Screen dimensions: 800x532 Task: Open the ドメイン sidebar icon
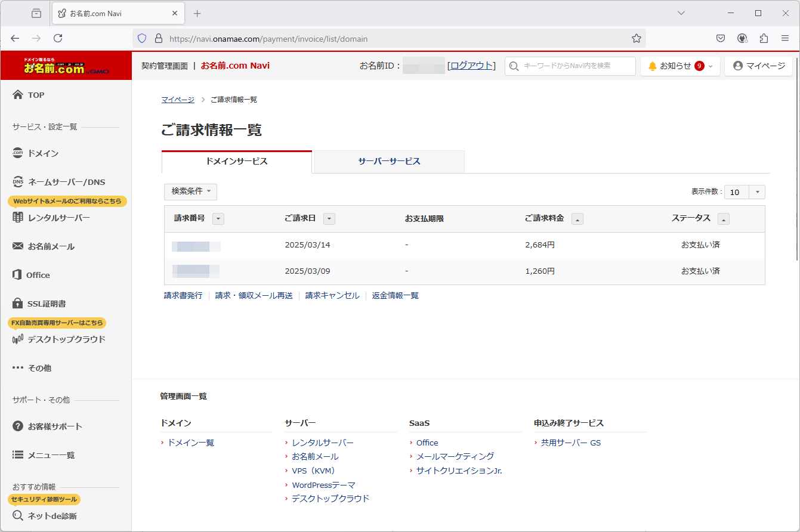pyautogui.click(x=18, y=153)
